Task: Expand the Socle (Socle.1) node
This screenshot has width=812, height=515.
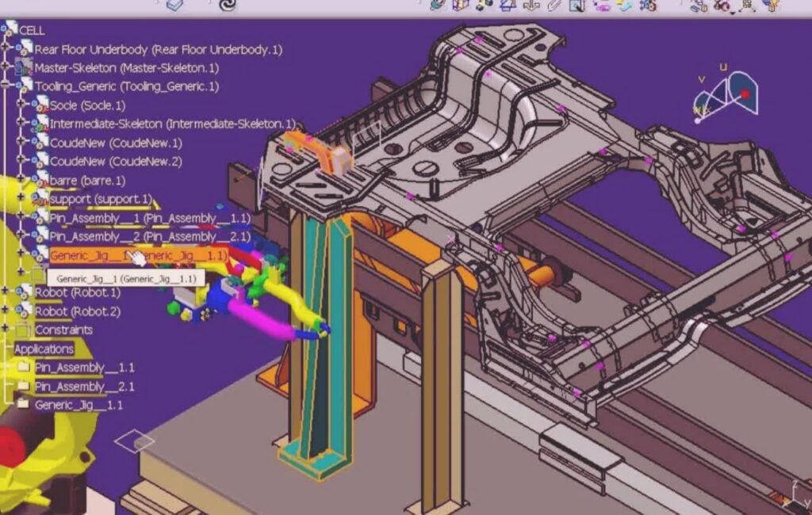Action: coord(21,105)
